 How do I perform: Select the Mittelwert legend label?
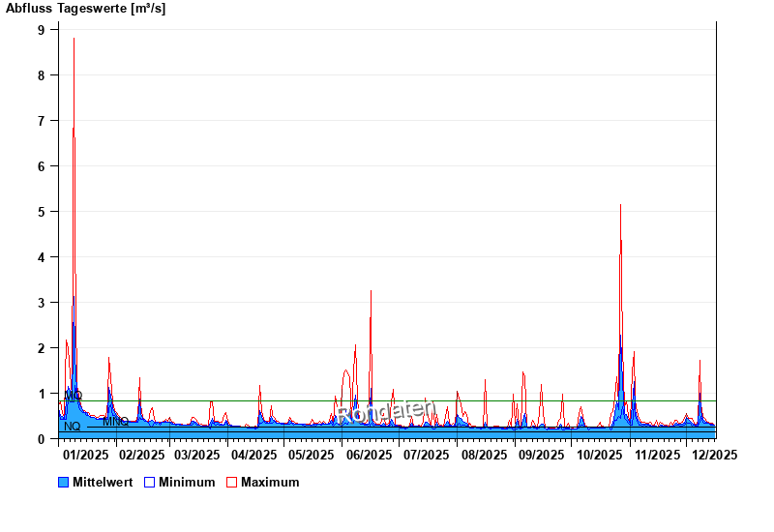[103, 482]
